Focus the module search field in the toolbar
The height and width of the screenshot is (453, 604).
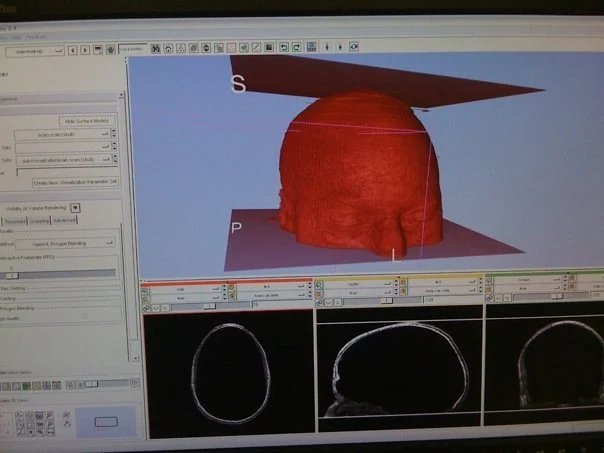pos(133,49)
